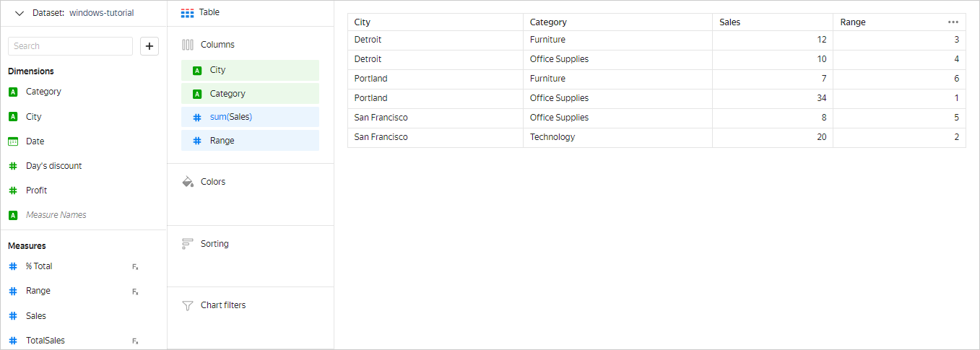Viewport: 980px width, 350px height.
Task: Open the three-dots menu in the Range header
Action: tap(953, 22)
